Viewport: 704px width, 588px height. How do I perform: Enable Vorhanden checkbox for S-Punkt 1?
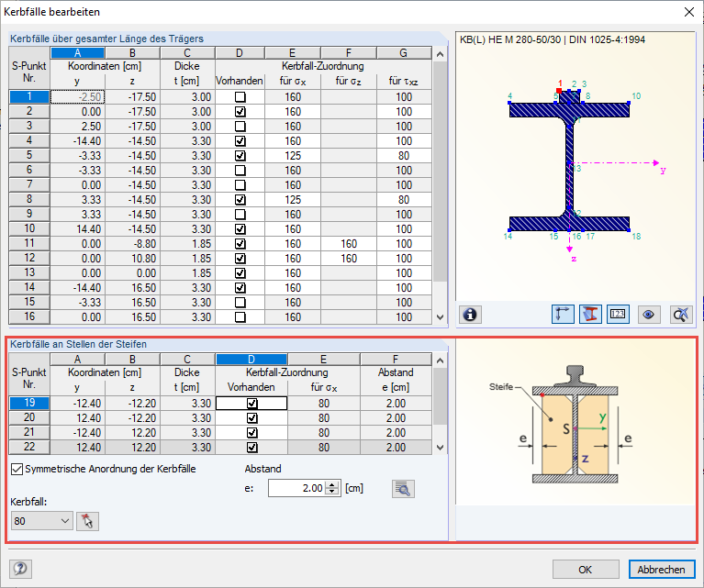[x=240, y=97]
